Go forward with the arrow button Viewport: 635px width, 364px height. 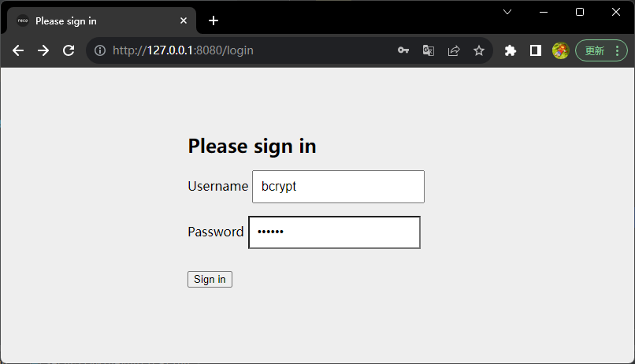43,50
